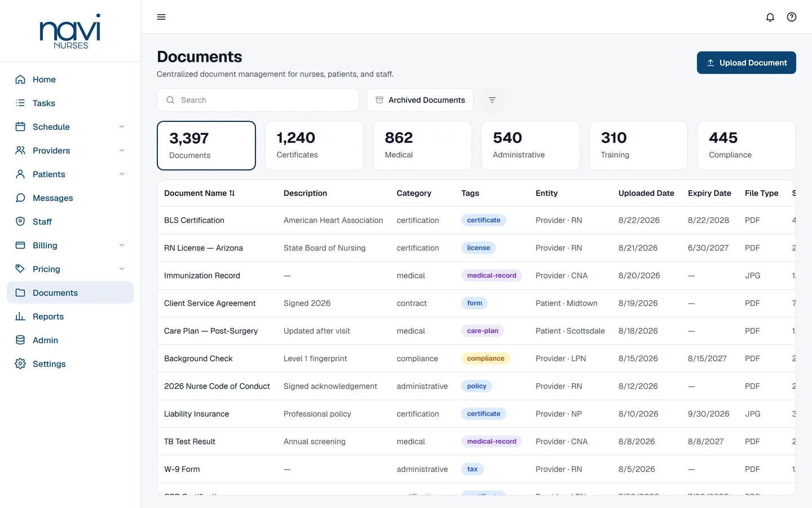Click the license tag on RN License row
This screenshot has height=508, width=812.
click(479, 248)
